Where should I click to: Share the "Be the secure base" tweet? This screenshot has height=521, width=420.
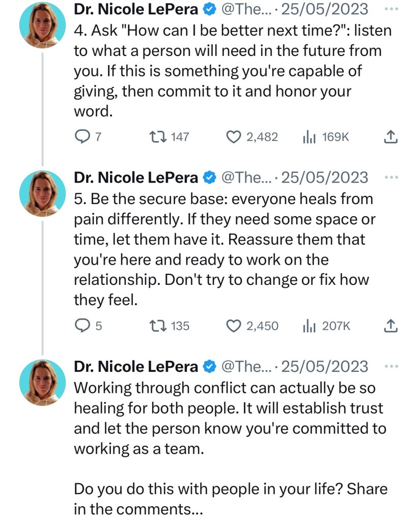point(389,326)
